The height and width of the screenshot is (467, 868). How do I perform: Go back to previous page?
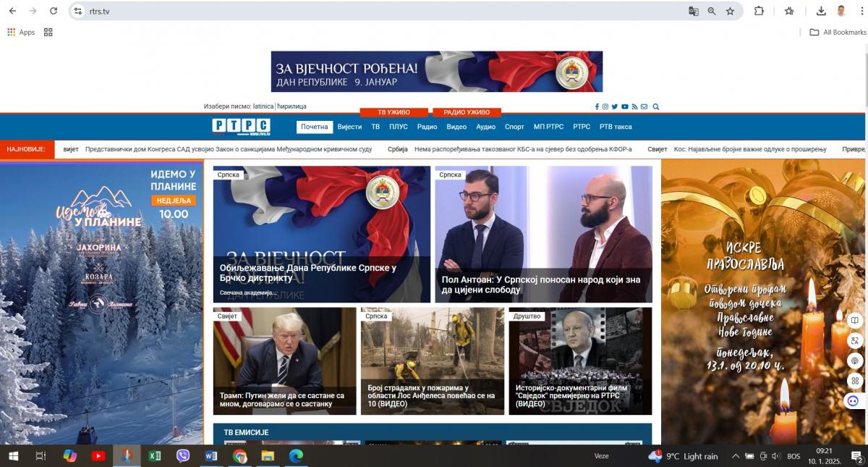12,11
